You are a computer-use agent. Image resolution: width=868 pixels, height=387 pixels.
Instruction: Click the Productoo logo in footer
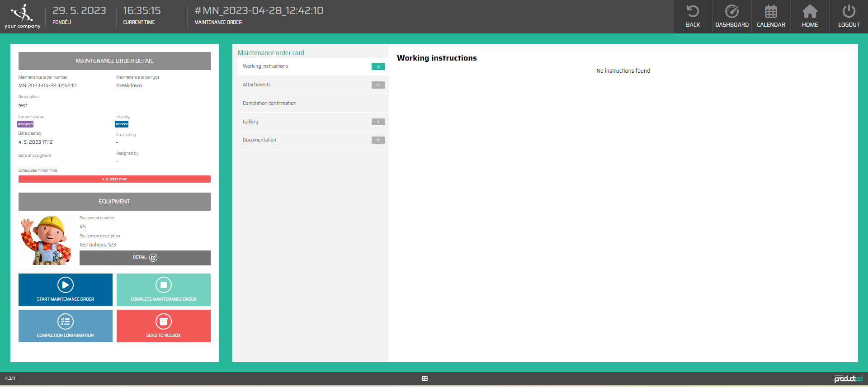click(x=848, y=378)
